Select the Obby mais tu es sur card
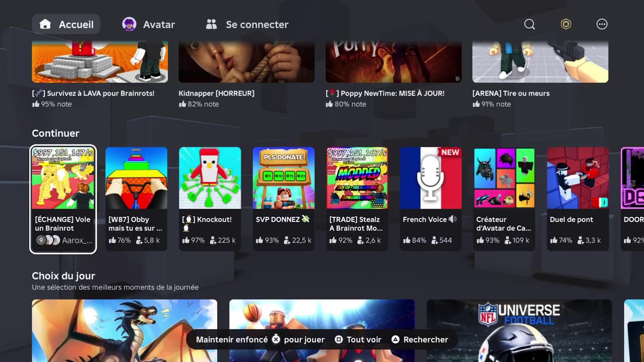The width and height of the screenshot is (644, 362). pos(136,200)
